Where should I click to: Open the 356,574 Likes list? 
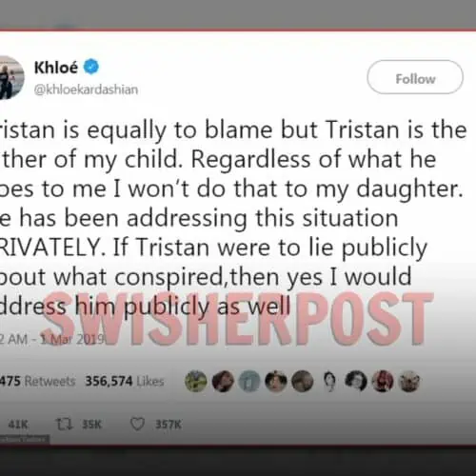125,381
